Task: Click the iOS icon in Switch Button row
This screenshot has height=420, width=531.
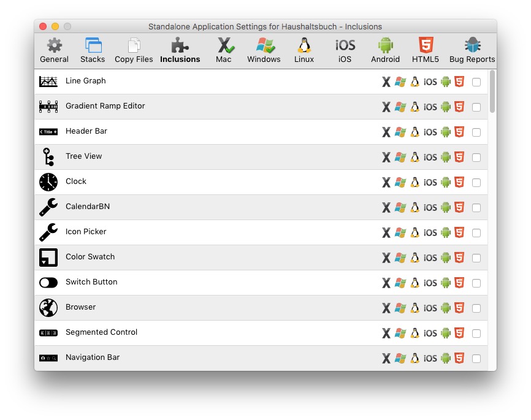Action: point(430,283)
